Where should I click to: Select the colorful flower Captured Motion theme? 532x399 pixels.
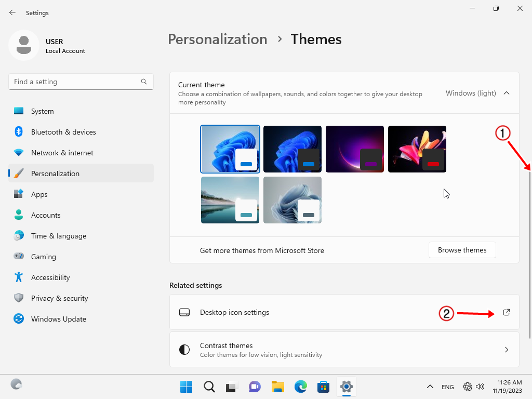click(417, 149)
